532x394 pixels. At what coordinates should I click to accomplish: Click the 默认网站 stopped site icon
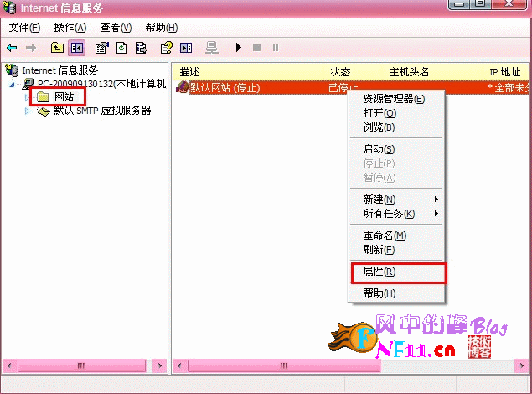[x=183, y=87]
